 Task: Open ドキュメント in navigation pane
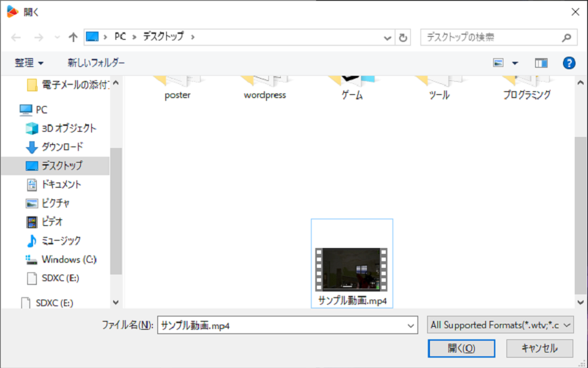coord(53,185)
